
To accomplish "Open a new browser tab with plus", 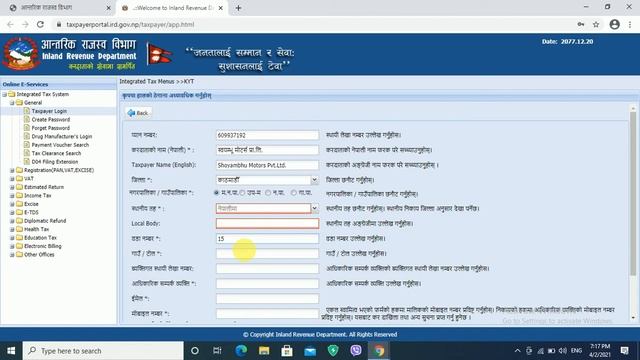I will (238, 8).
